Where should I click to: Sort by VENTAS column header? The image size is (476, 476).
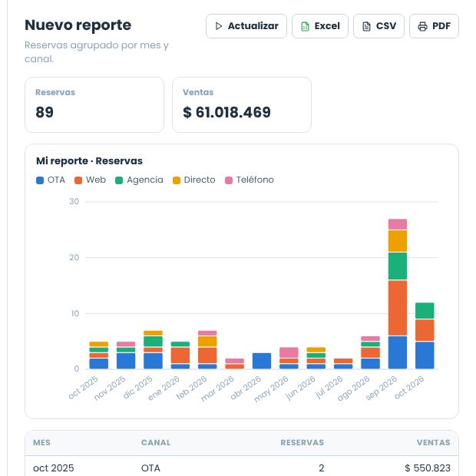[433, 442]
